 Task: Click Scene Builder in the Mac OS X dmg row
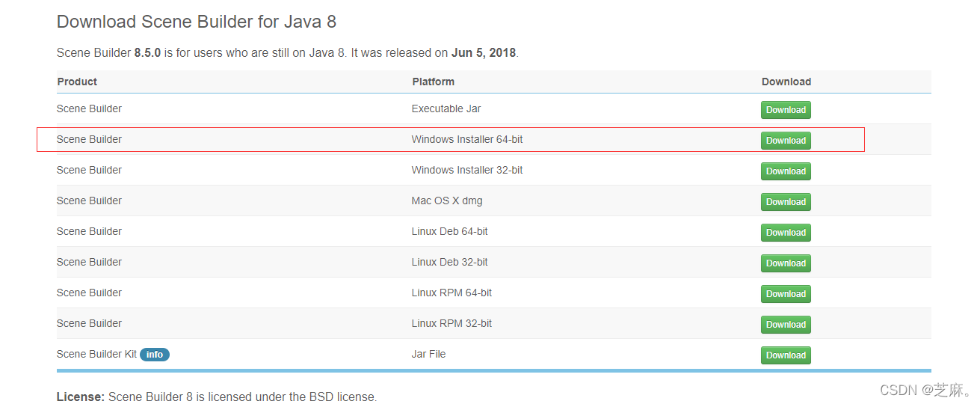click(89, 201)
